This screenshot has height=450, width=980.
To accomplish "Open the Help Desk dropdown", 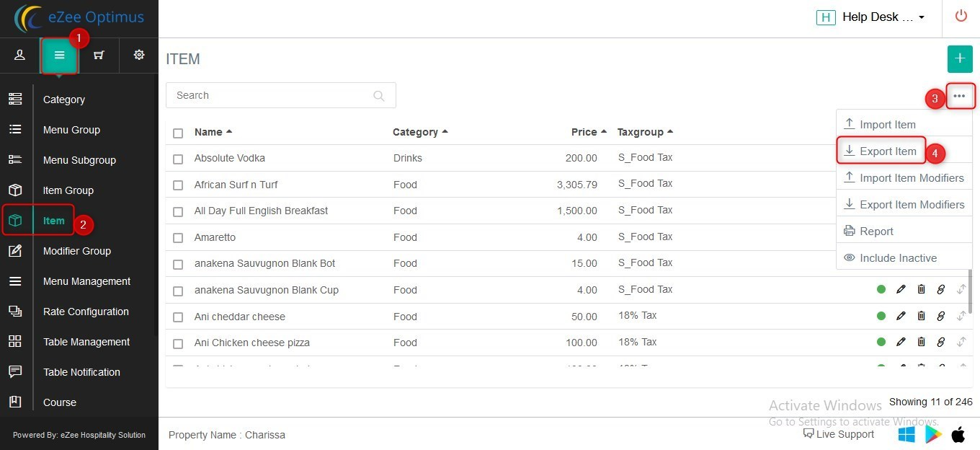I will point(872,17).
